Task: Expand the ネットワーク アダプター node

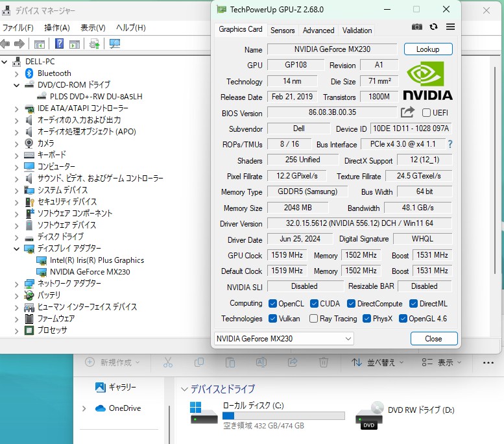Action: 16,284
